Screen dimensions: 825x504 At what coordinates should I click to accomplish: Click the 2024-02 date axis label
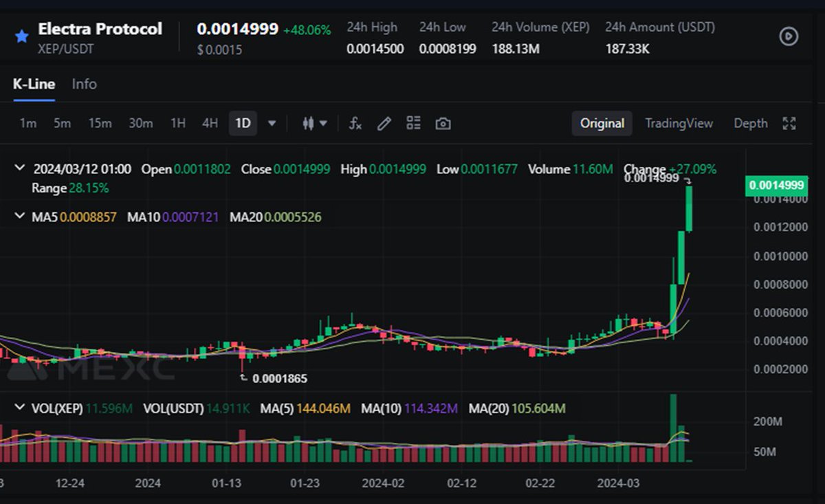pos(383,483)
